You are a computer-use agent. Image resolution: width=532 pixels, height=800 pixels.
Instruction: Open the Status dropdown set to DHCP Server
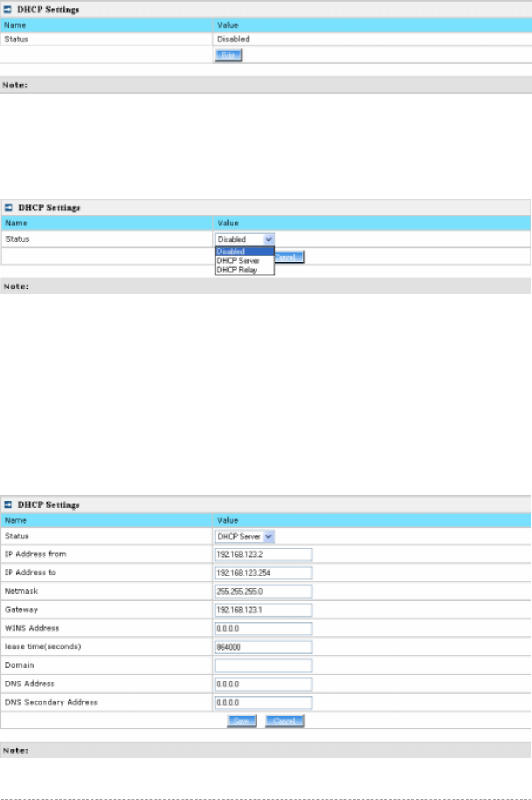(x=245, y=536)
